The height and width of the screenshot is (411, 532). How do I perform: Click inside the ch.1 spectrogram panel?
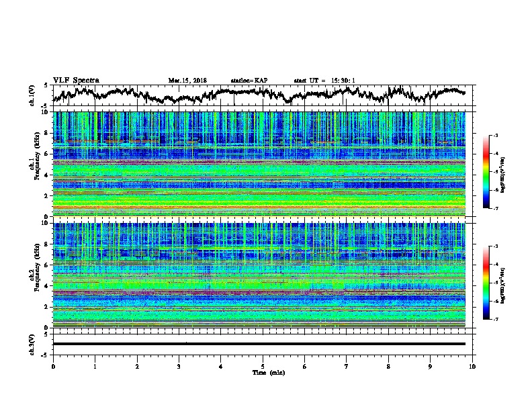(x=259, y=164)
